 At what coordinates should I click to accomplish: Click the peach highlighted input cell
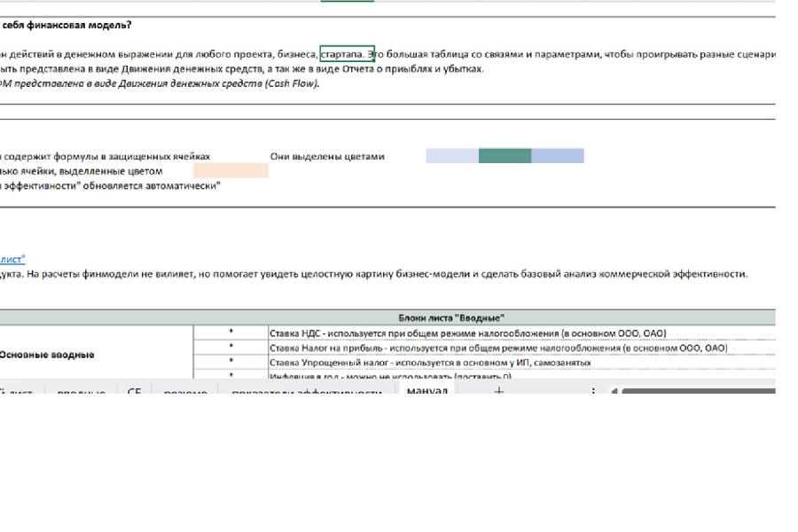point(231,170)
